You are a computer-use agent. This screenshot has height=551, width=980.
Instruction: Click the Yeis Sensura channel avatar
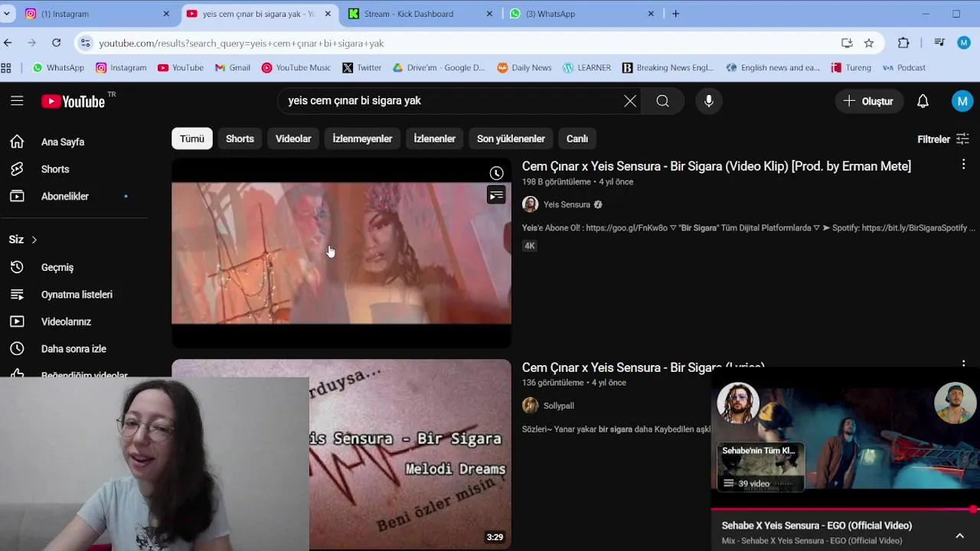click(530, 204)
